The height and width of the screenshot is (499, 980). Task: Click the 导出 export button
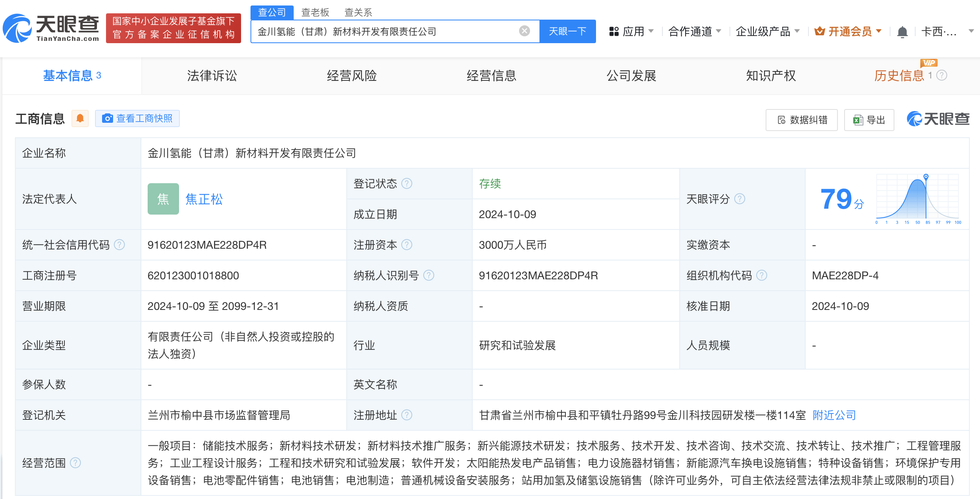pyautogui.click(x=869, y=120)
